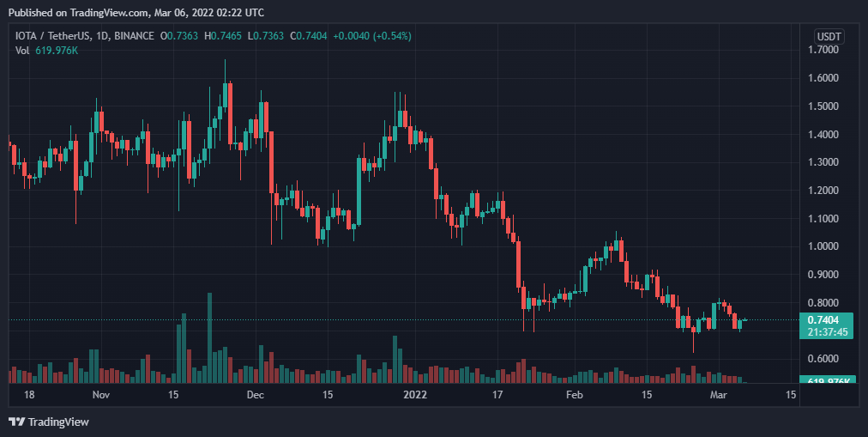Click the 1.7000 price axis label

pyautogui.click(x=823, y=50)
